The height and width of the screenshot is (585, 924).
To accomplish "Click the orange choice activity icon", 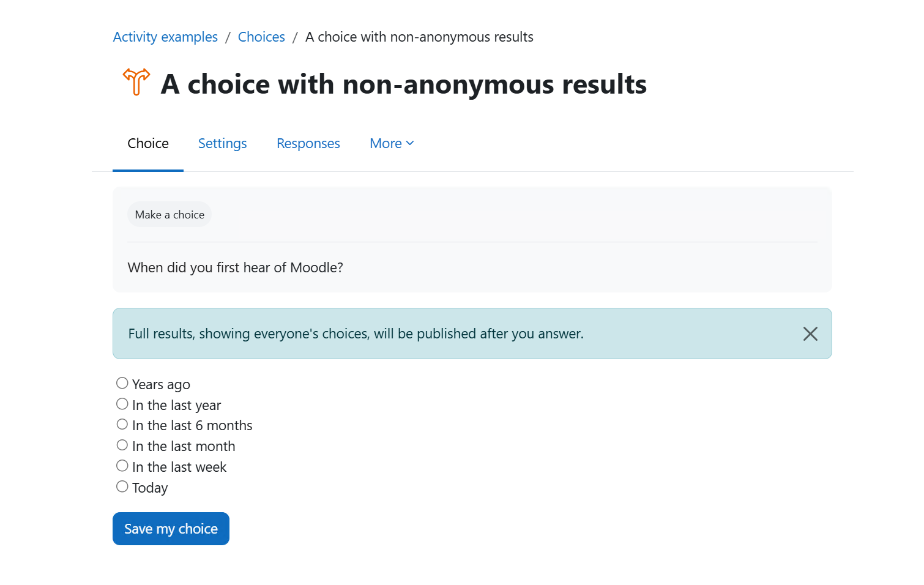I will (x=136, y=82).
